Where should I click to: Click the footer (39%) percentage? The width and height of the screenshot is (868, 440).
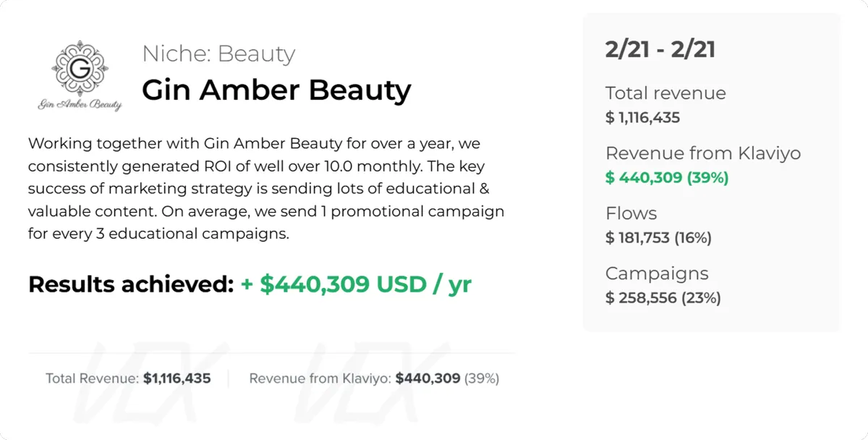tap(482, 378)
